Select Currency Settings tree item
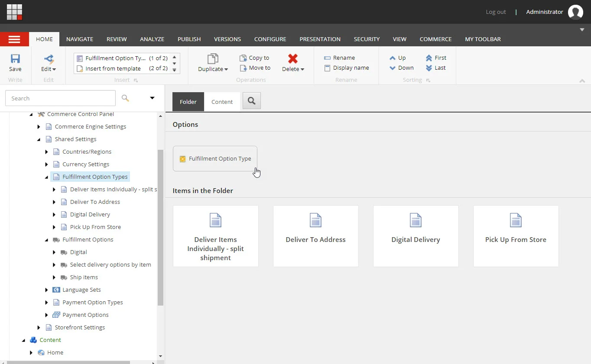The image size is (591, 364). tap(86, 164)
